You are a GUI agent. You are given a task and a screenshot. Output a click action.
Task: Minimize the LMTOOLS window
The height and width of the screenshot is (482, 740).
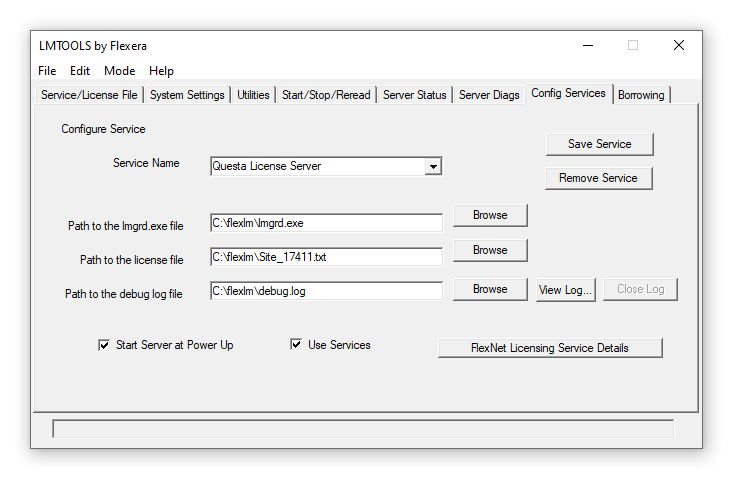tap(588, 45)
